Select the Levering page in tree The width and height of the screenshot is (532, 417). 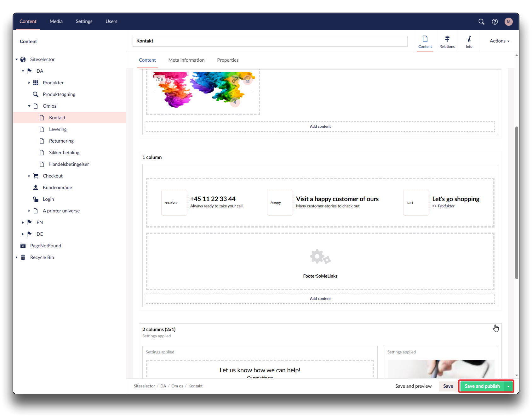click(58, 129)
